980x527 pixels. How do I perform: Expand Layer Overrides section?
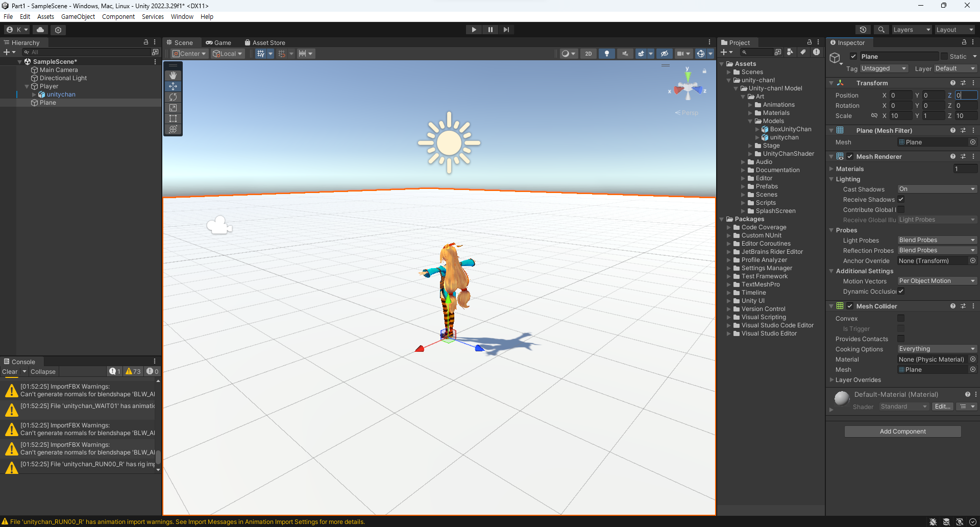(x=831, y=379)
